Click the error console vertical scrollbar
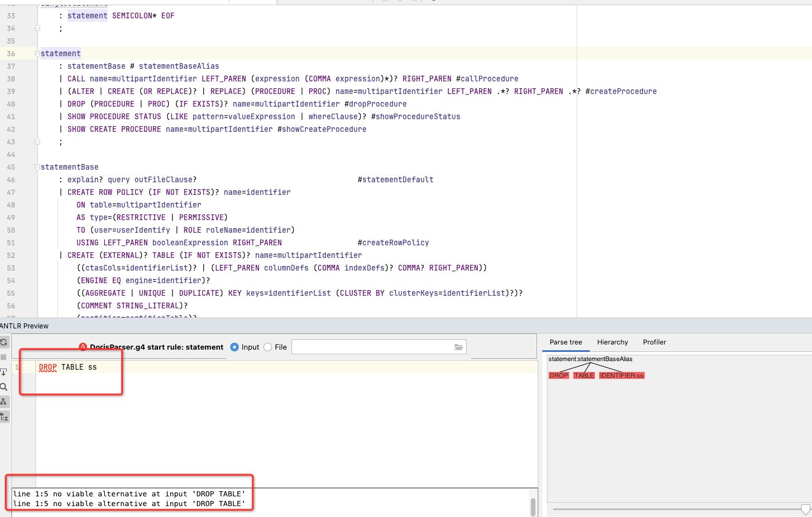The width and height of the screenshot is (812, 517). tap(533, 507)
